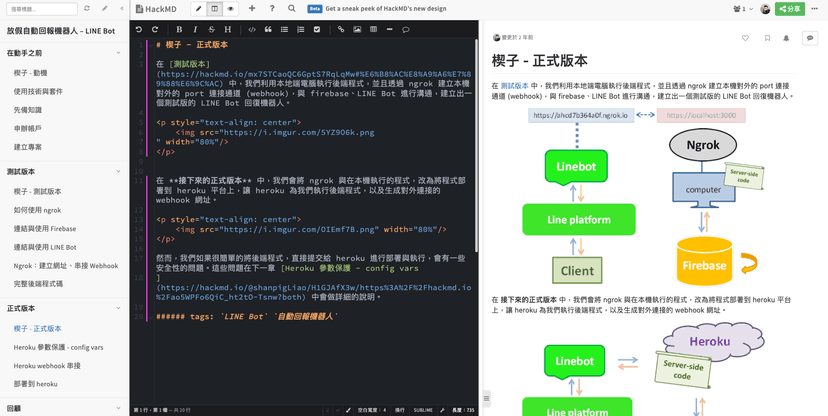Viewport: 828px width, 416px height.
Task: Insert a numbered list
Action: click(300, 30)
